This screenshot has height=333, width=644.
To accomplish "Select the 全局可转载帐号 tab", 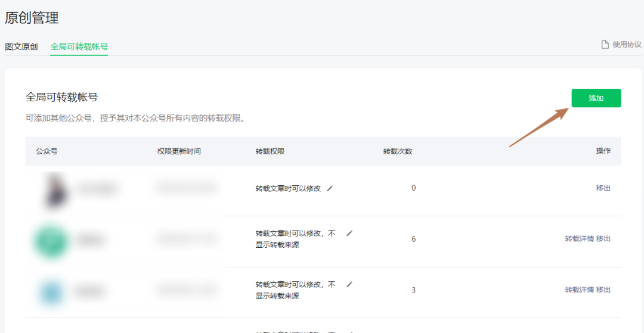I will pos(79,46).
